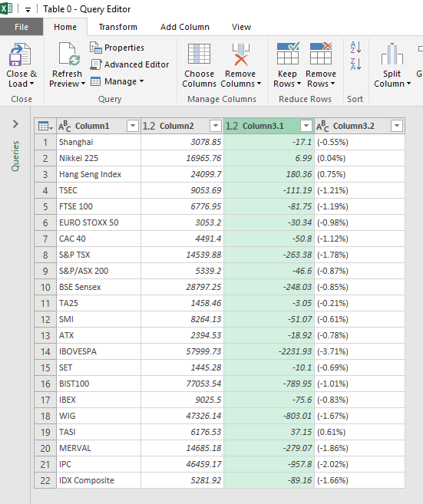Viewport: 423px width, 504px height.
Task: Open the Column3.2 filter dropdown
Action: [x=397, y=126]
